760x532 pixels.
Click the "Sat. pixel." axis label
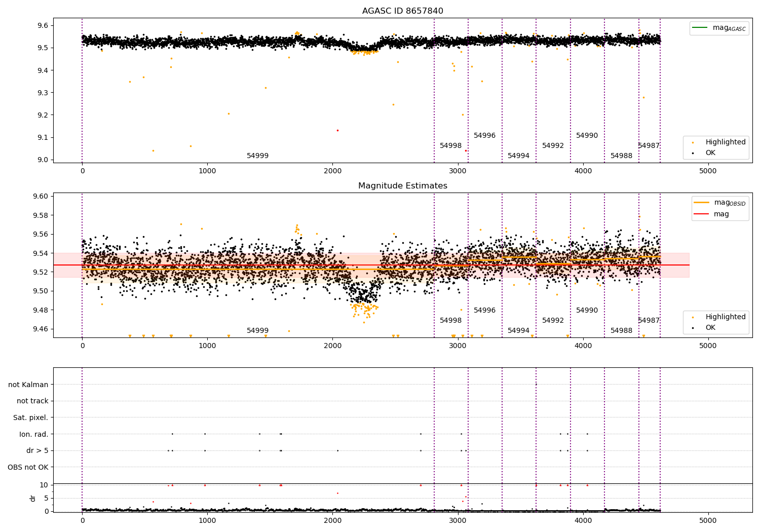(30, 417)
